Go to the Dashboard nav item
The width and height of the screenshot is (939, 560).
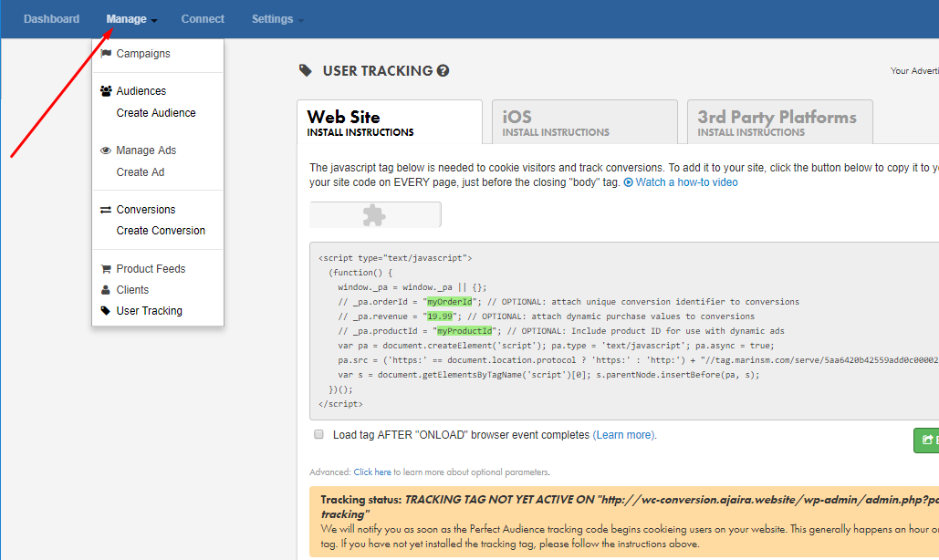[51, 19]
